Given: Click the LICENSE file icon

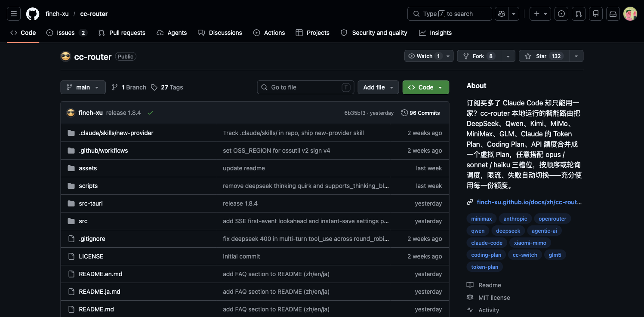Looking at the screenshot, I should tap(71, 256).
